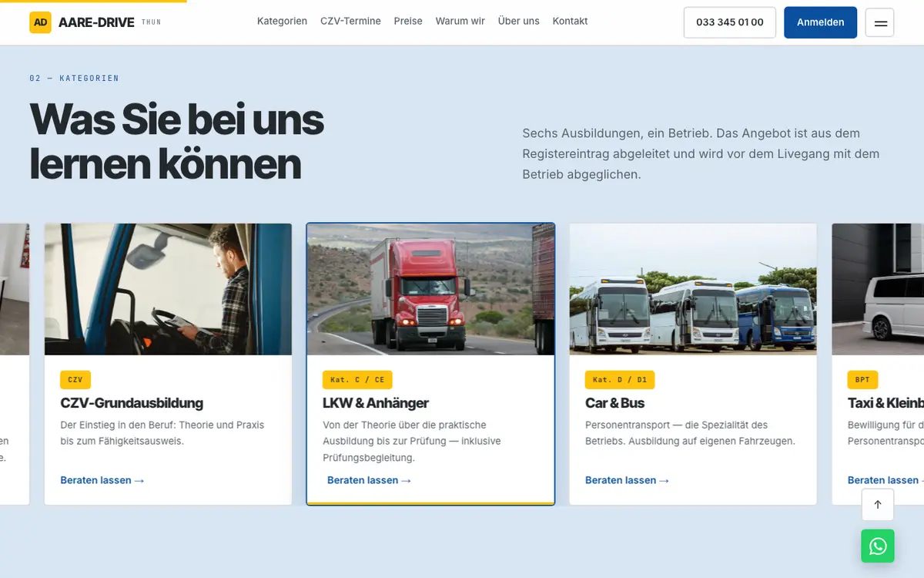Click the CZV yellow tag

(75, 380)
